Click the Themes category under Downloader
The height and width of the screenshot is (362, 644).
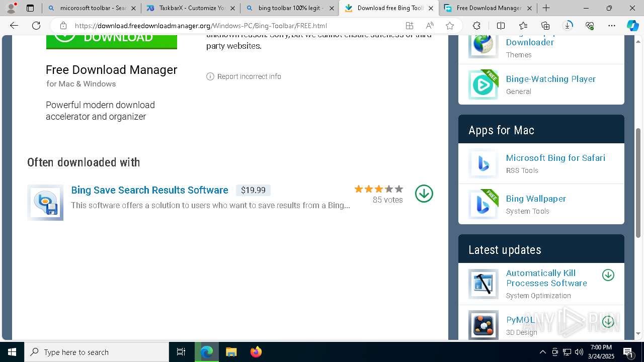(x=519, y=55)
